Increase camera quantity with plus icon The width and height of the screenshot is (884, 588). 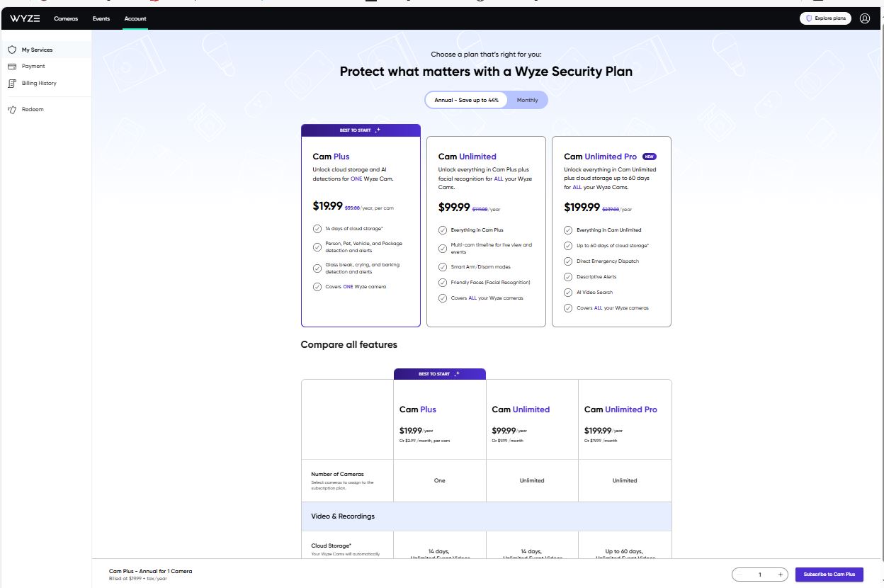tap(780, 575)
